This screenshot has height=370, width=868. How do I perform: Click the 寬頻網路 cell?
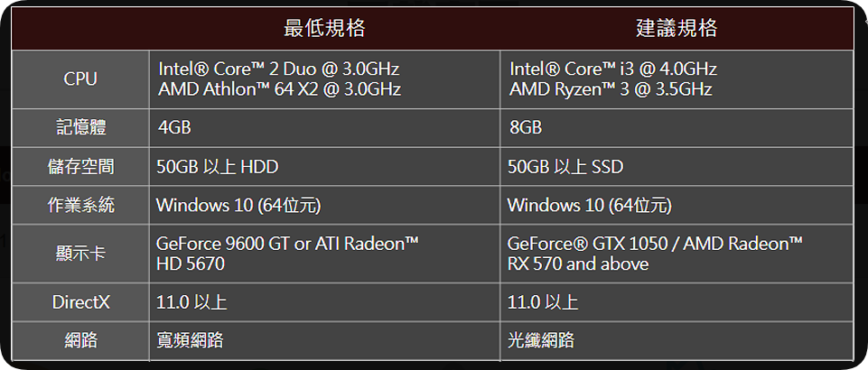point(191,340)
